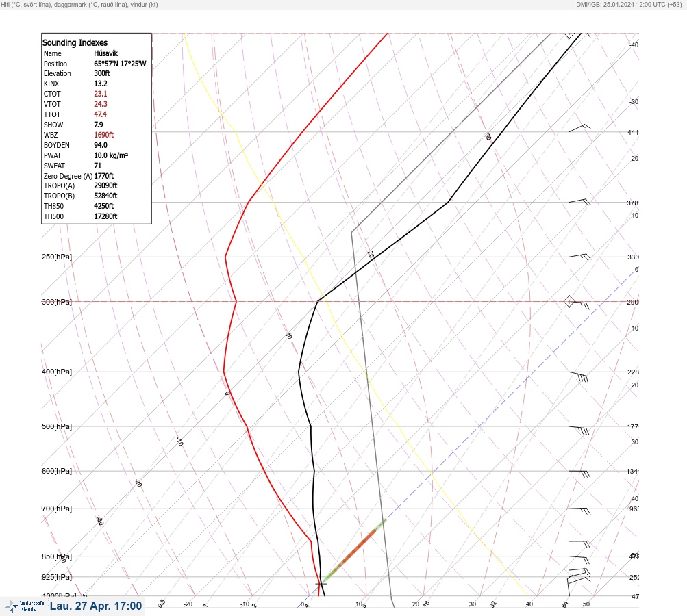Click the 700[hPa] pressure label
This screenshot has height=616, width=687.
(57, 509)
